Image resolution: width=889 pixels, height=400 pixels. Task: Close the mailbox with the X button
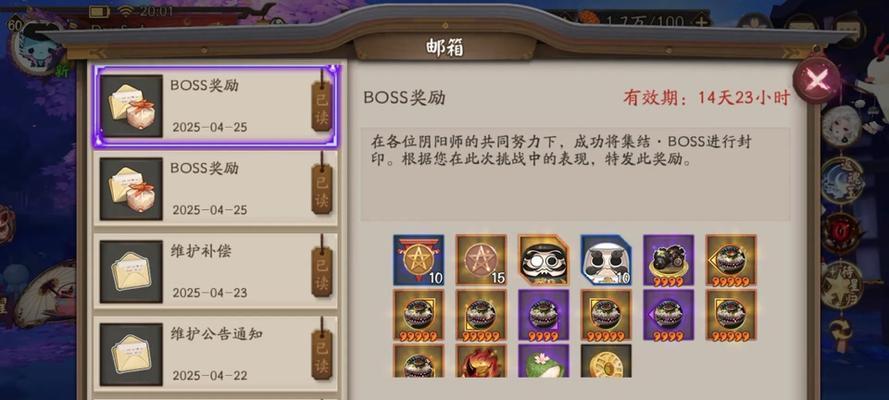click(816, 80)
